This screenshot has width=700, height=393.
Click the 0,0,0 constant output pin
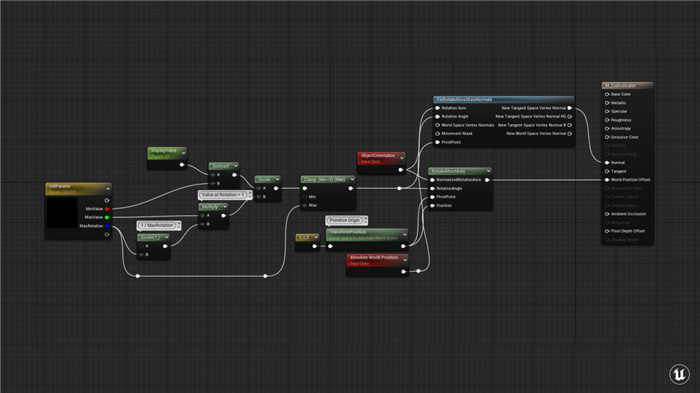click(315, 246)
